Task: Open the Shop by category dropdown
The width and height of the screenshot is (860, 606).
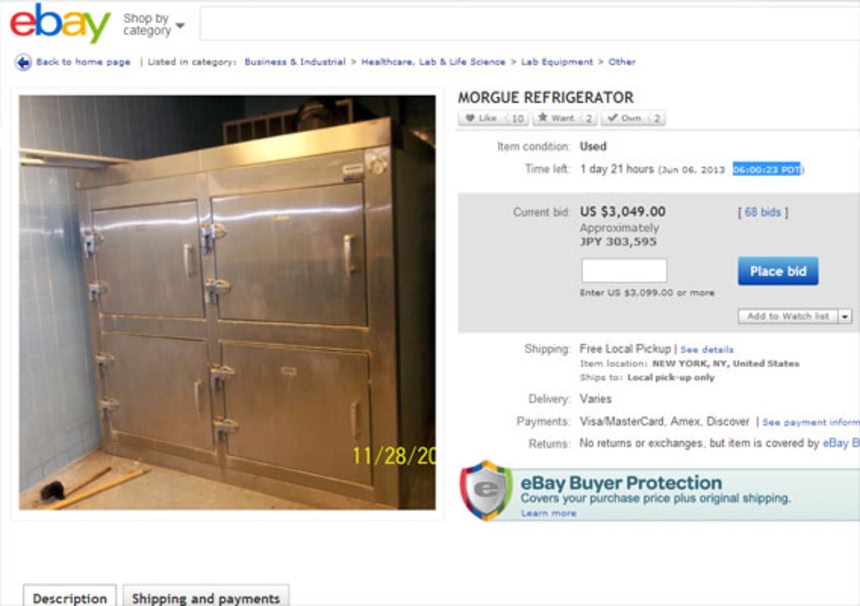Action: 154,25
